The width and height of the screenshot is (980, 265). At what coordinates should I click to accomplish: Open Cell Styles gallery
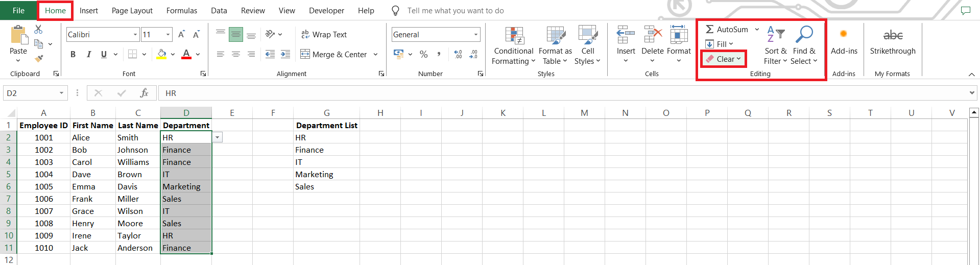[587, 45]
